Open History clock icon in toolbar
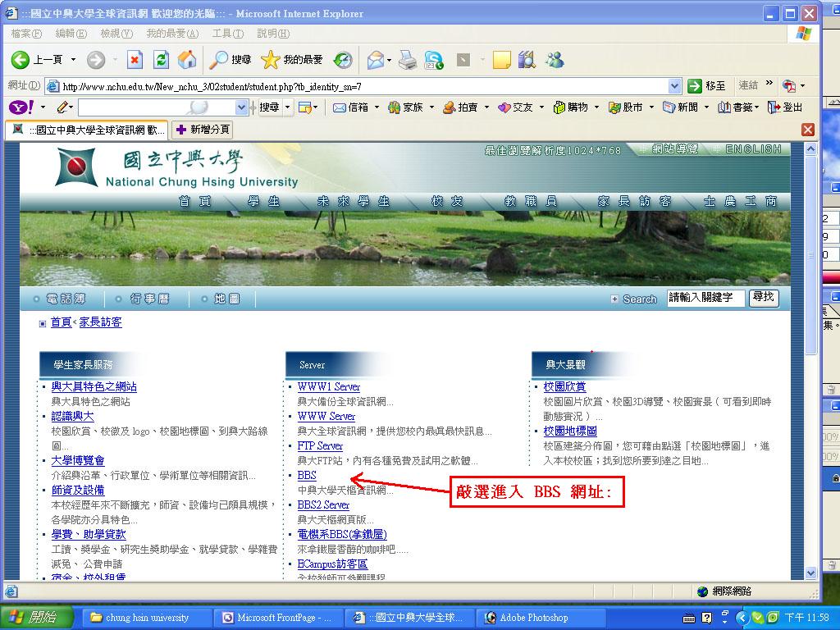 tap(343, 59)
